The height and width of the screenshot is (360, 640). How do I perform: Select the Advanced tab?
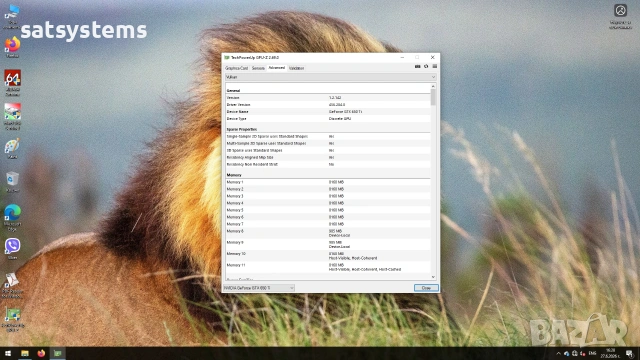pyautogui.click(x=277, y=68)
